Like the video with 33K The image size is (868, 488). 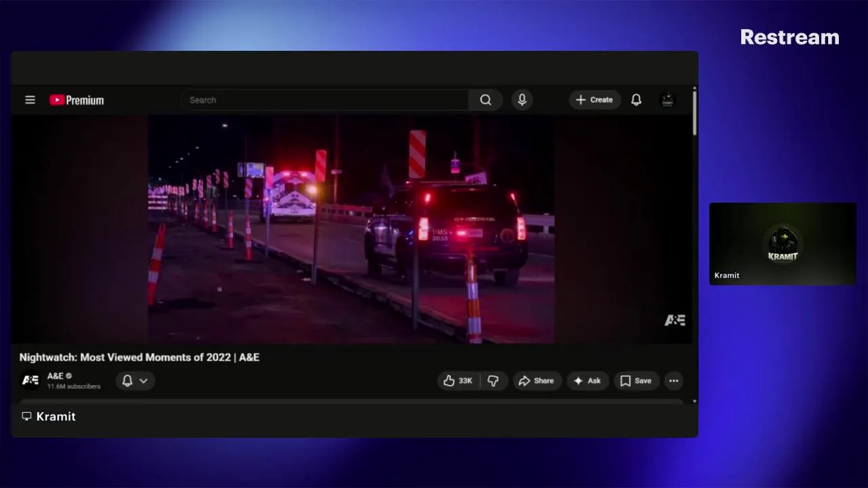point(458,381)
